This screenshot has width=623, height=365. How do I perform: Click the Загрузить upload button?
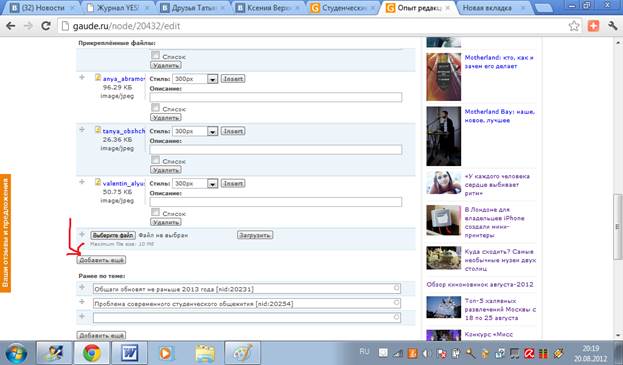(255, 235)
